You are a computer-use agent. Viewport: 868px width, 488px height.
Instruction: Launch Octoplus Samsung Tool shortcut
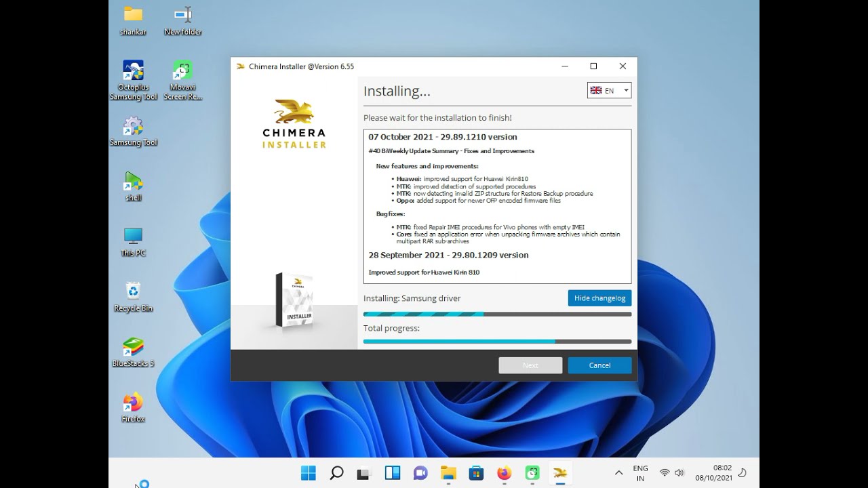click(x=133, y=80)
